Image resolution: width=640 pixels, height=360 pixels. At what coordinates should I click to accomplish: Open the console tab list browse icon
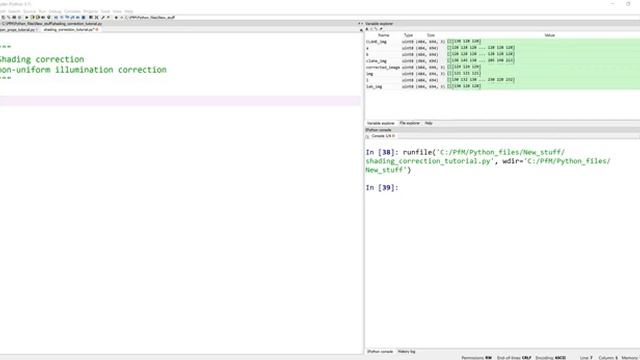coord(367,136)
